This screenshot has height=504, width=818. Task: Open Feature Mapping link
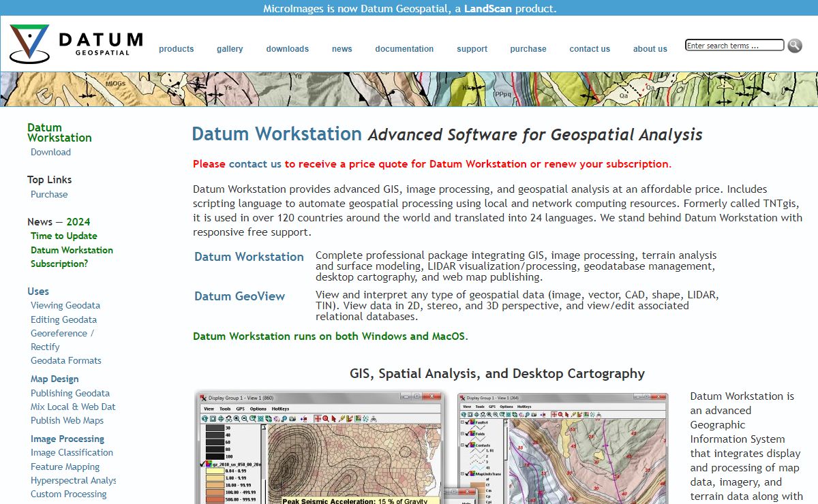click(65, 467)
